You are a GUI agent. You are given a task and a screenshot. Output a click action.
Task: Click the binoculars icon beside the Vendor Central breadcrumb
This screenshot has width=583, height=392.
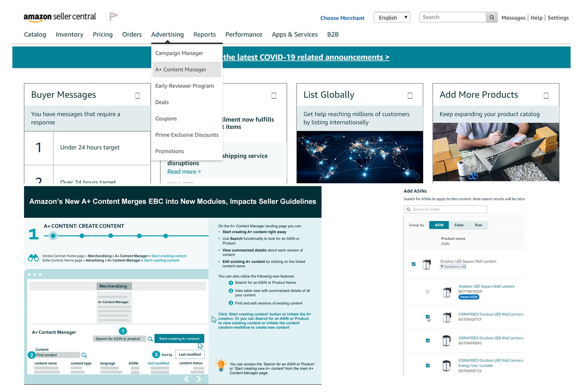point(33,258)
